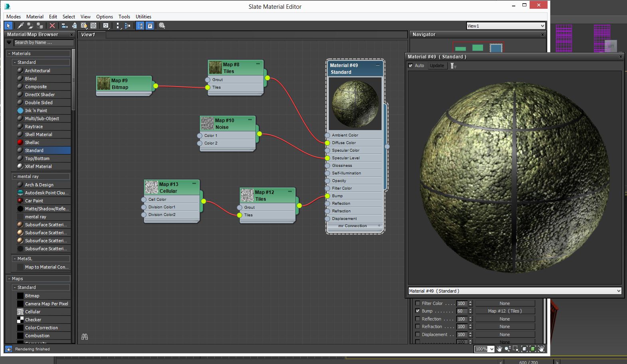Click the Update preview button
Screen dimensions: 627x364
(437, 65)
